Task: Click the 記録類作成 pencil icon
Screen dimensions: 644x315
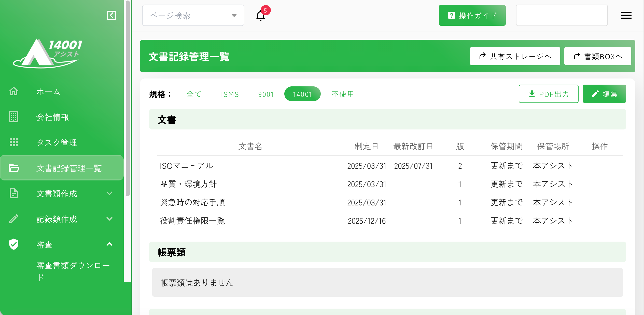Action: 14,219
